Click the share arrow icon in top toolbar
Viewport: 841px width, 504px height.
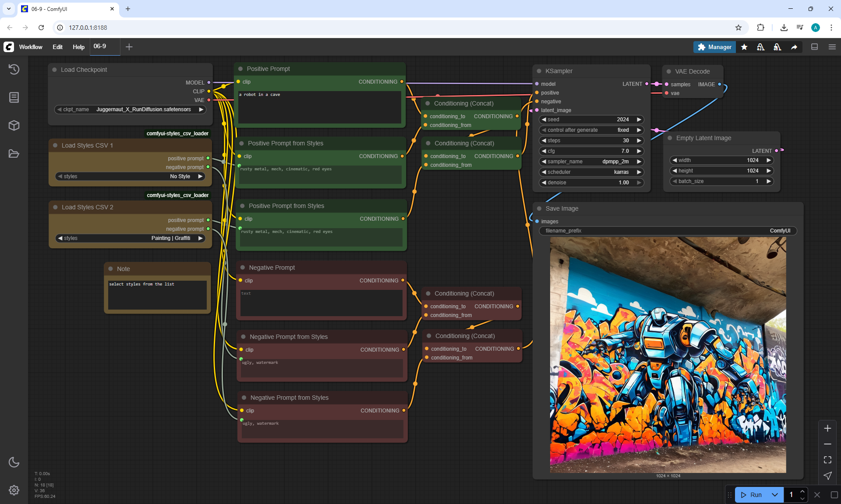click(x=794, y=47)
